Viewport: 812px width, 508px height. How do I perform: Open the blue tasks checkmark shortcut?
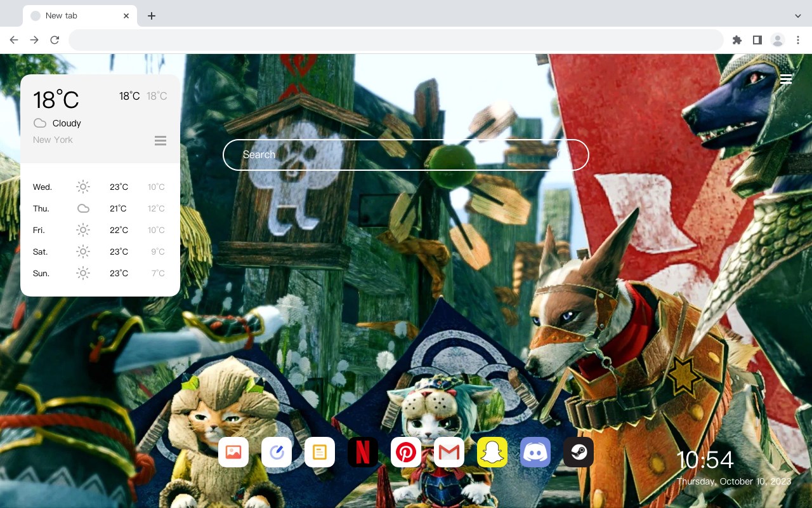(x=277, y=452)
